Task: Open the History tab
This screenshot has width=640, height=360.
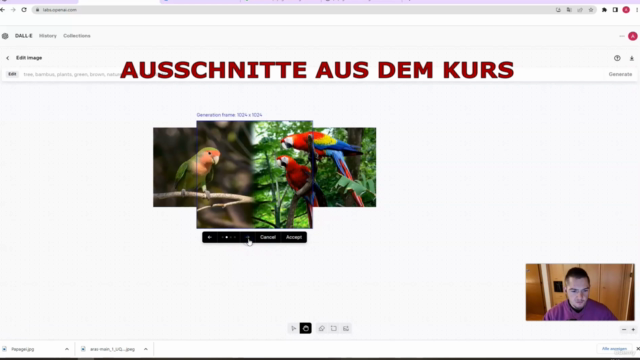Action: pos(48,36)
